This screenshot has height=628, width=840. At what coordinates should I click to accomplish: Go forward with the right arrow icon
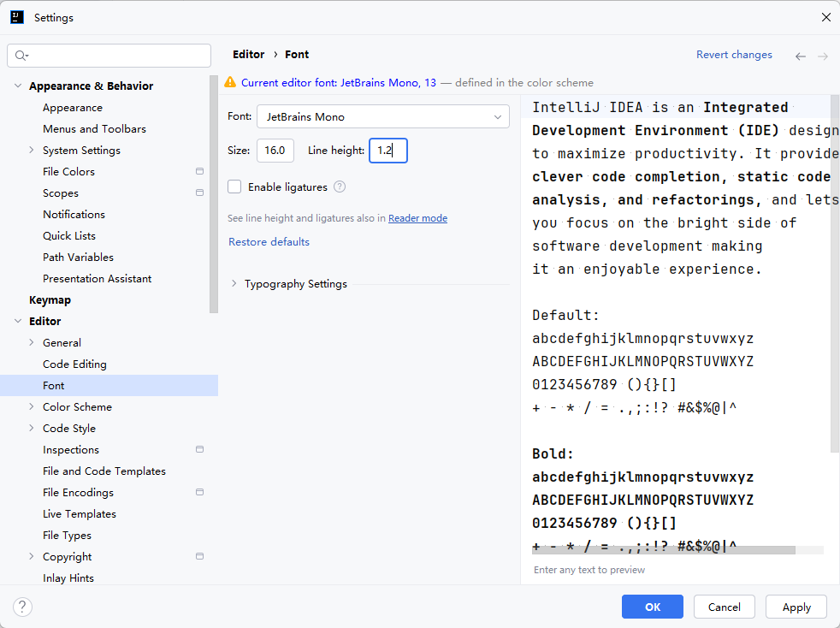pyautogui.click(x=823, y=56)
